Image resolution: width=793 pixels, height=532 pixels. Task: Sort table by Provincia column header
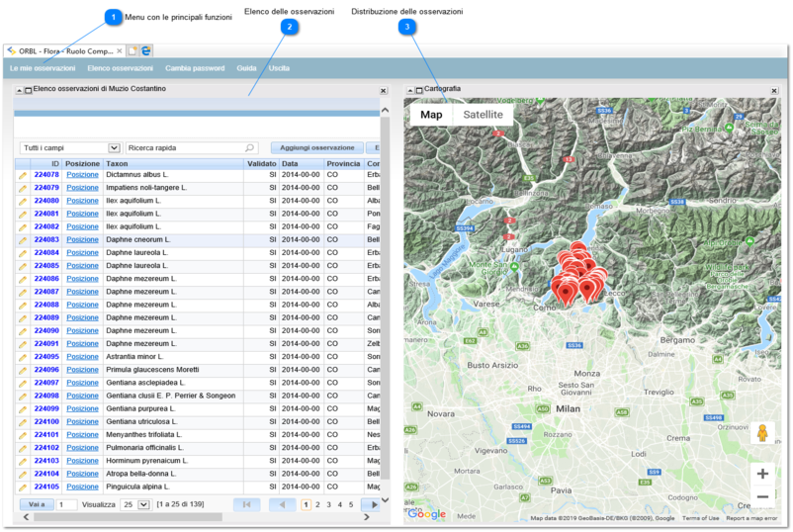343,164
